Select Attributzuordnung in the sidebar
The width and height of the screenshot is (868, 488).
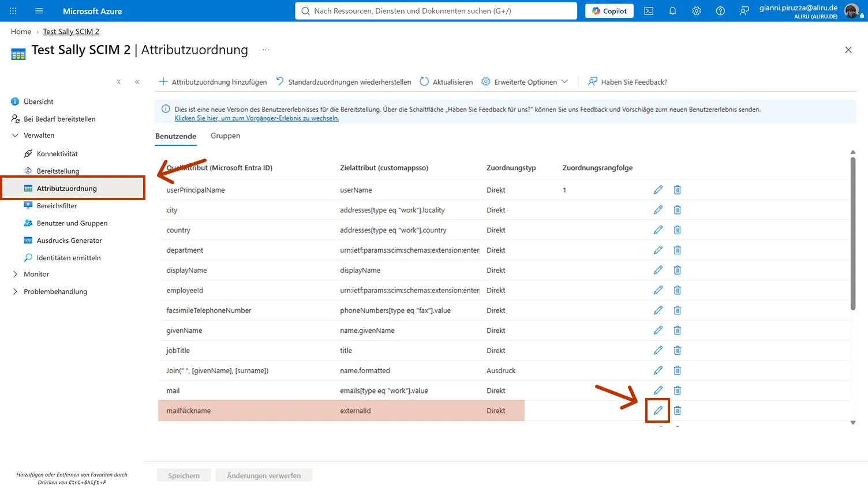click(73, 188)
